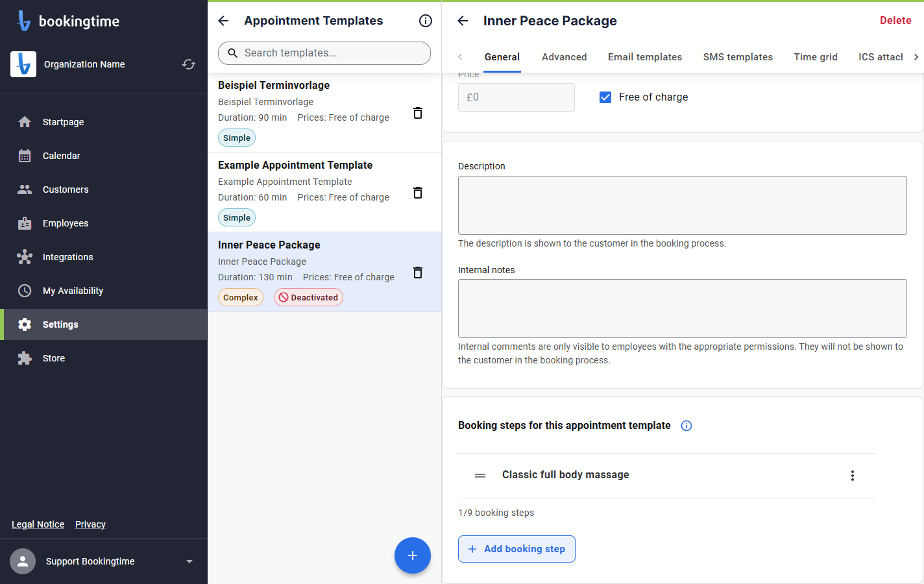Open the SMS templates tab
This screenshot has width=924, height=584.
coord(738,57)
